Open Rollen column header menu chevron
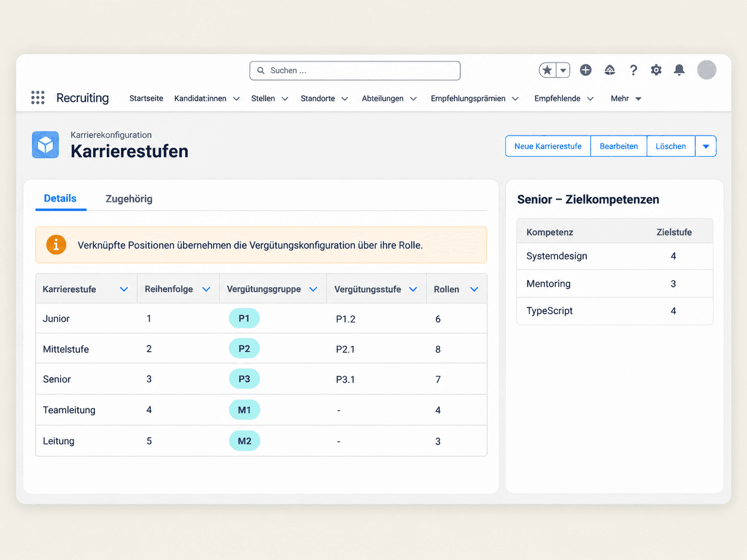The height and width of the screenshot is (560, 747). [x=474, y=289]
